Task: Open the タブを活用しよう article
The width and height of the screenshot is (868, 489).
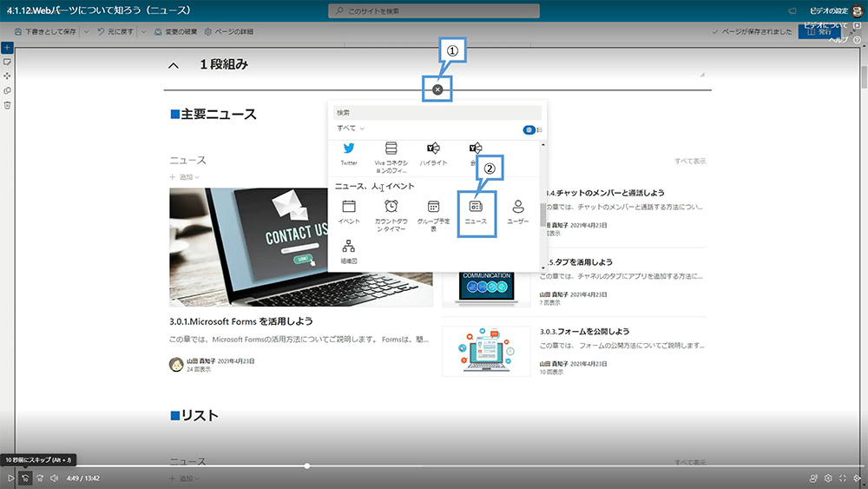Action: coord(579,262)
